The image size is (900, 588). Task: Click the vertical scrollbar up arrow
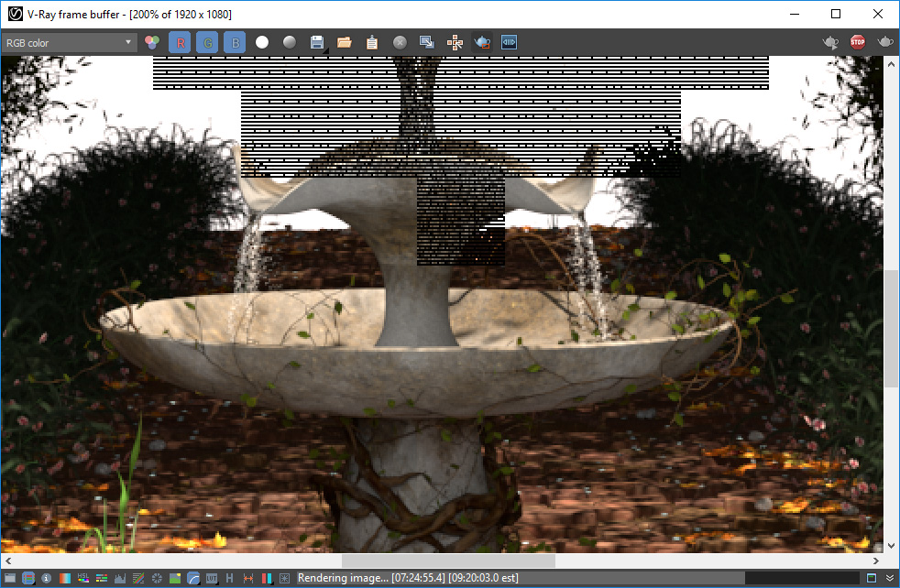click(891, 63)
